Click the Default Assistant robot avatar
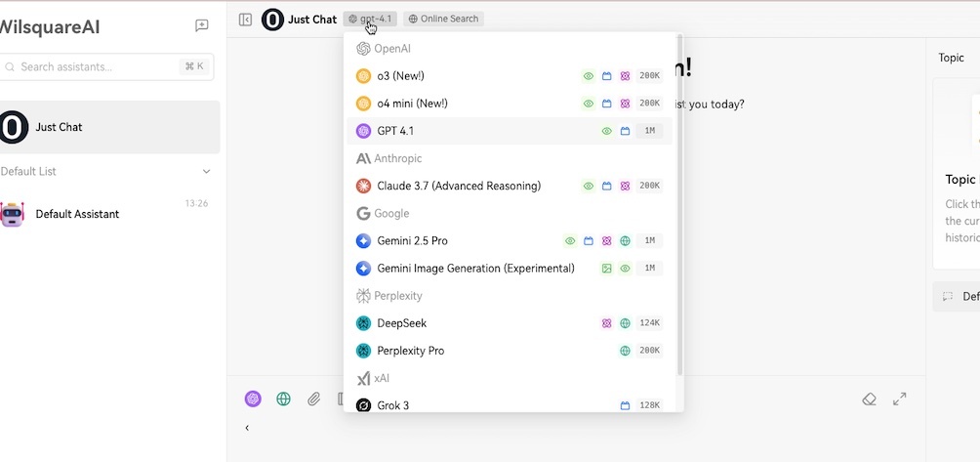Image resolution: width=980 pixels, height=462 pixels. click(x=13, y=214)
